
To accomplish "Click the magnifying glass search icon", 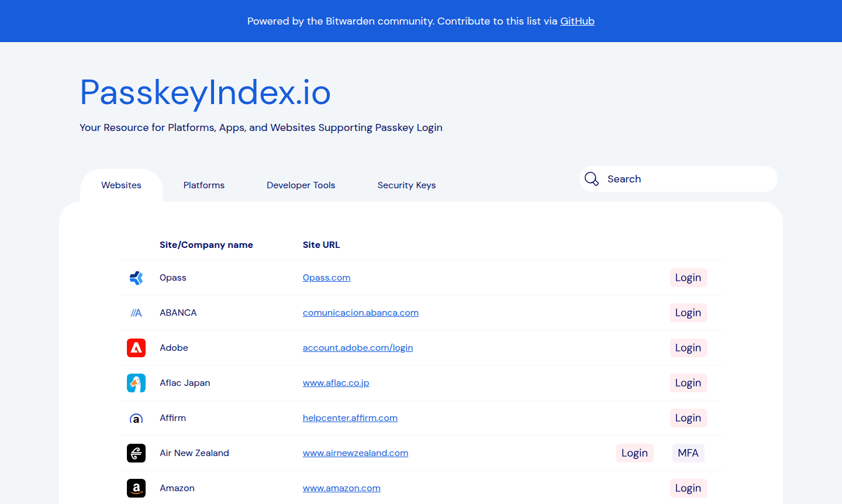I will click(592, 179).
